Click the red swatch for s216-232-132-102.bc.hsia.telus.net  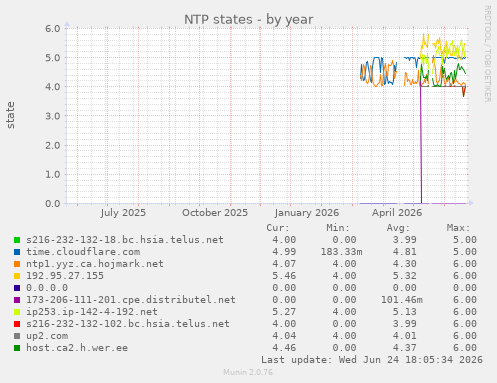(17, 324)
